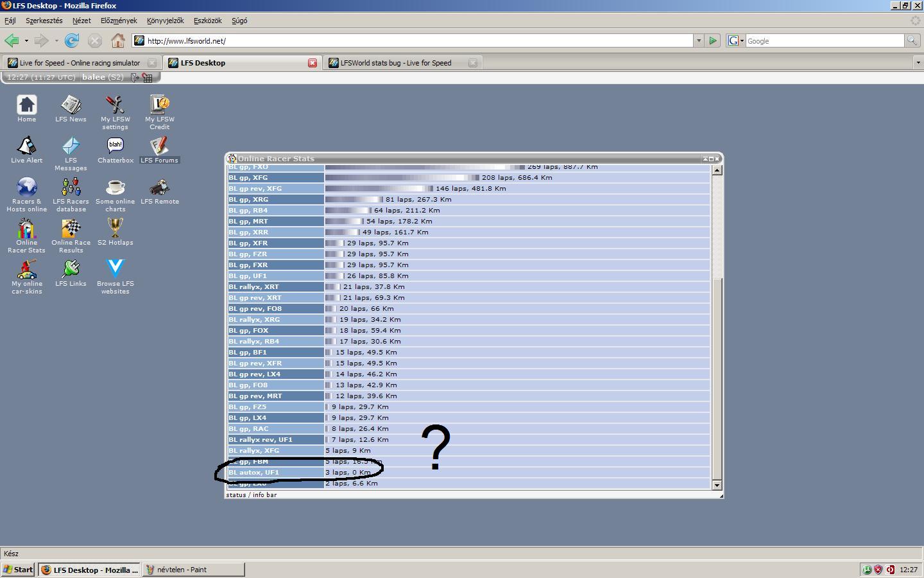924x578 pixels.
Task: Click the Stop loading icon
Action: (95, 41)
